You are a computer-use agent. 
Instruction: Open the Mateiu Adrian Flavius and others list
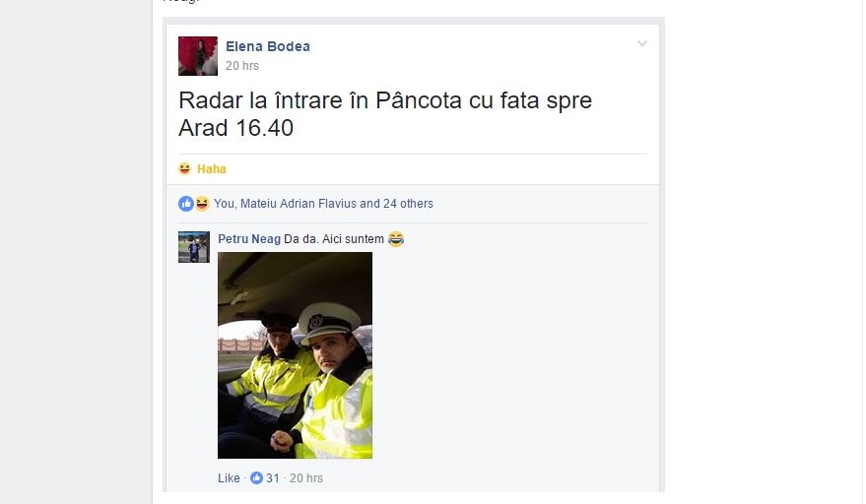tap(323, 204)
